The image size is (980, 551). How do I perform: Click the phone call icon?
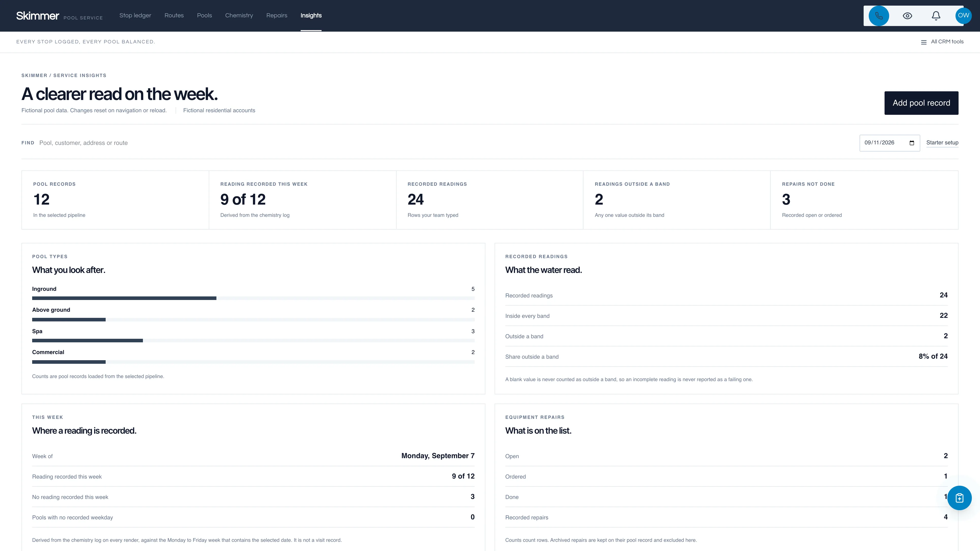click(878, 16)
